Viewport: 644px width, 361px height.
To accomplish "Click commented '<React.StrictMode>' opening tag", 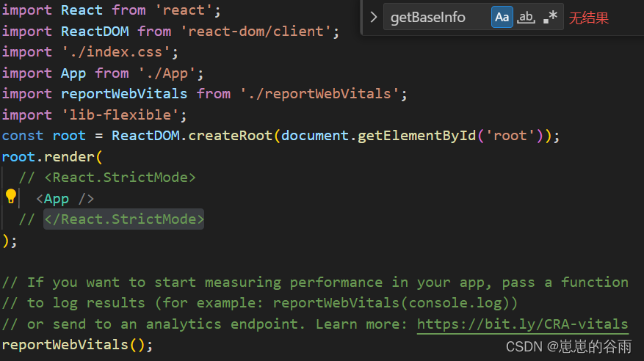I will (120, 178).
